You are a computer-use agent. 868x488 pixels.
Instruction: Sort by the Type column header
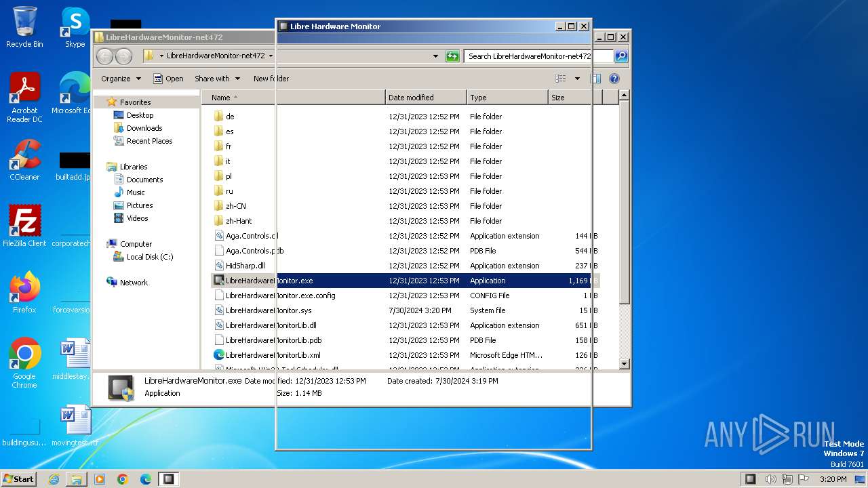[507, 98]
